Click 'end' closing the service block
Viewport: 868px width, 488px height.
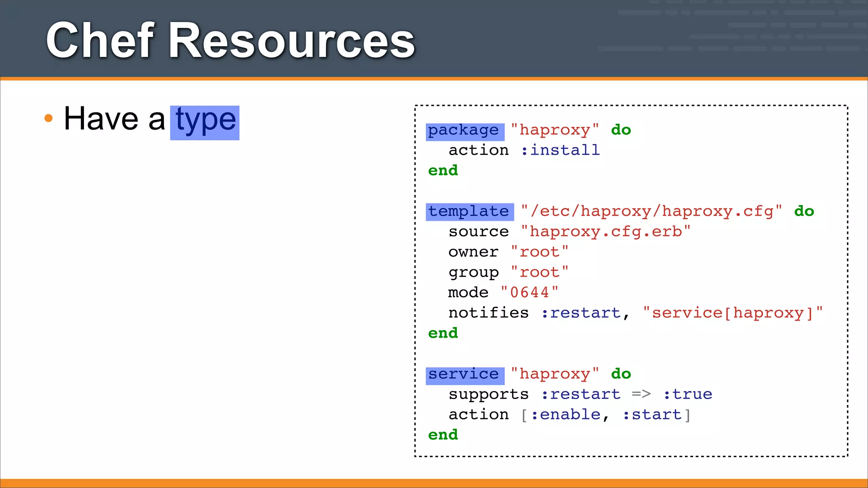tap(443, 435)
